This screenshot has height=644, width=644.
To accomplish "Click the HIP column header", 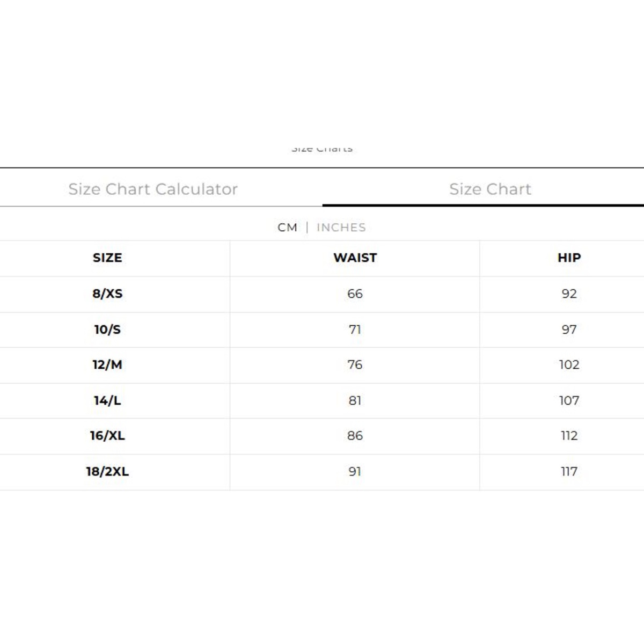I will click(x=569, y=258).
